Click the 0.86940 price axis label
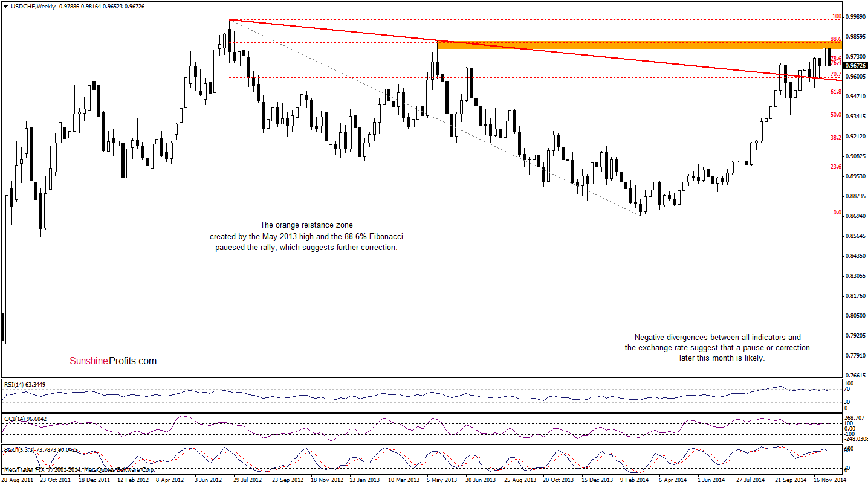 [x=855, y=216]
